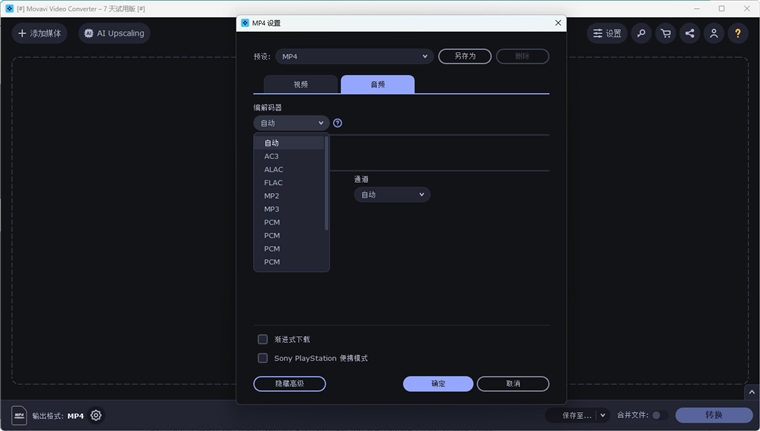
Task: Click the search magnifier icon in top toolbar
Action: (641, 33)
